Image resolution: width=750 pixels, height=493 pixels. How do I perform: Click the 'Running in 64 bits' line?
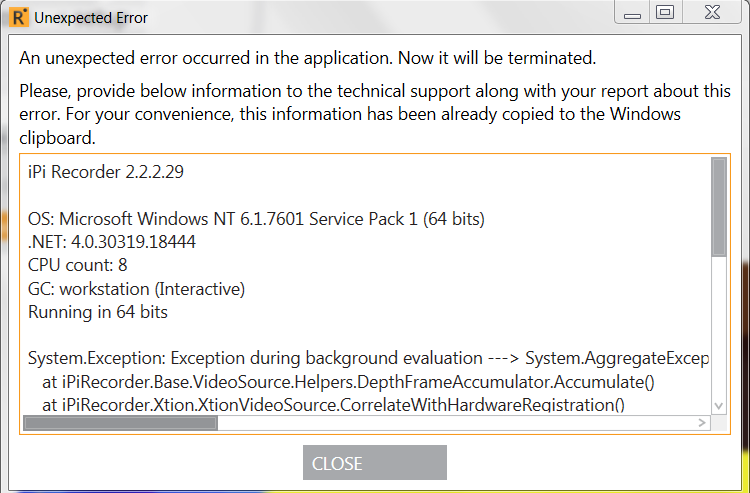coord(98,312)
